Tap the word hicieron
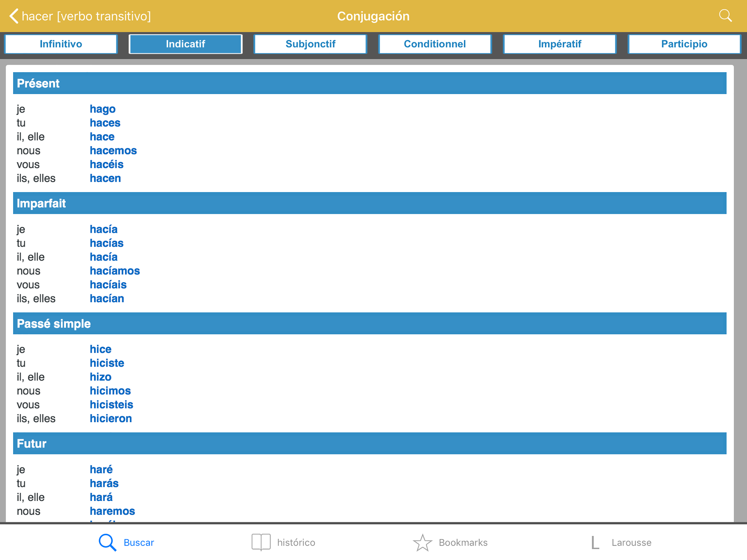747x560 pixels. click(x=111, y=418)
